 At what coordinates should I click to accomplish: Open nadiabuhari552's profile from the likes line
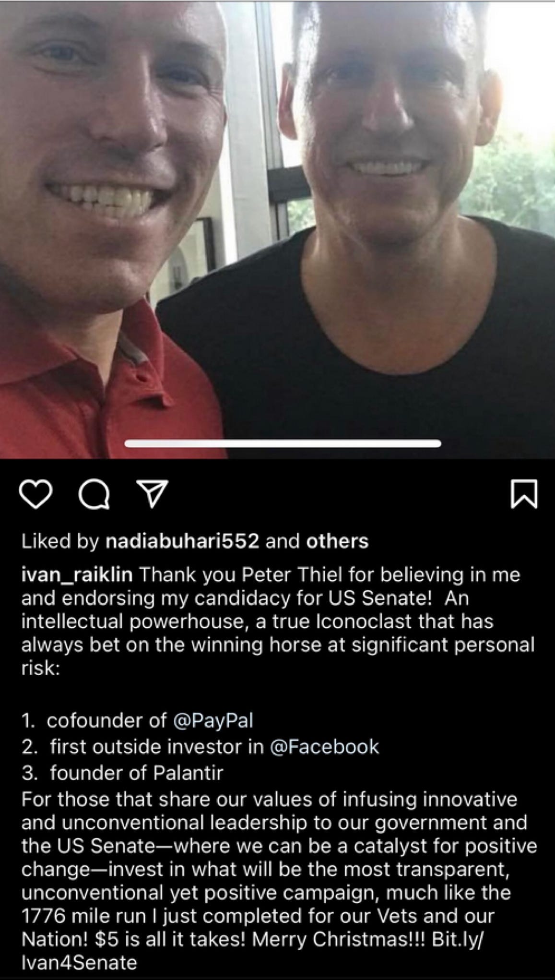(x=182, y=541)
